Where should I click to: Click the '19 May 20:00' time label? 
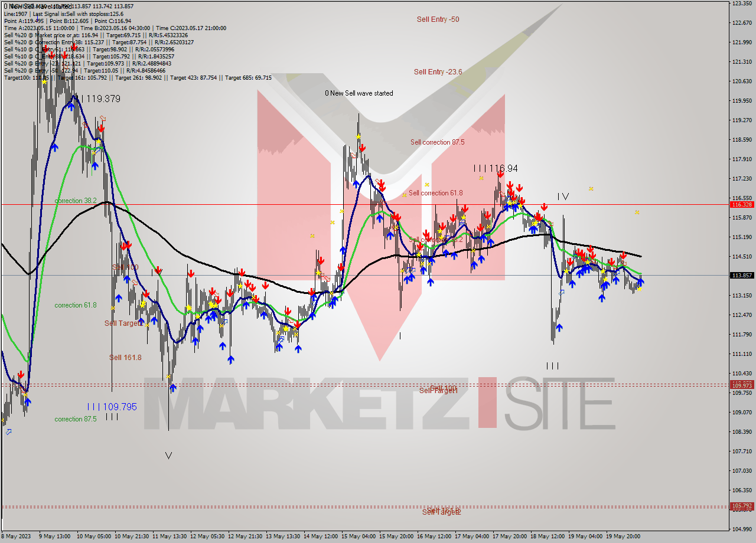[x=624, y=537]
